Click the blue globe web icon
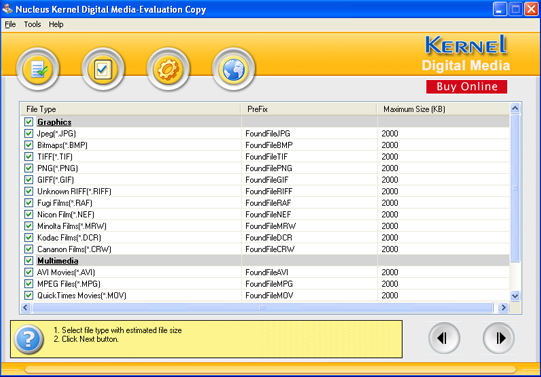541x377 pixels. (234, 69)
